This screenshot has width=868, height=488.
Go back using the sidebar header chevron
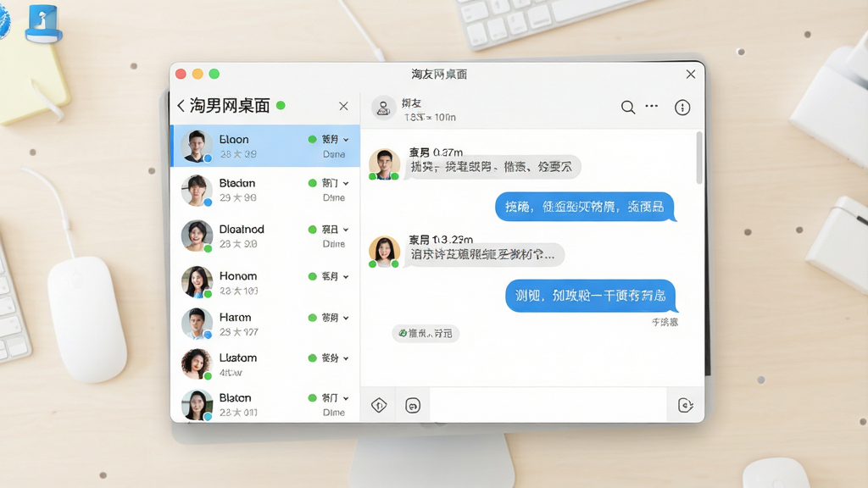(181, 106)
